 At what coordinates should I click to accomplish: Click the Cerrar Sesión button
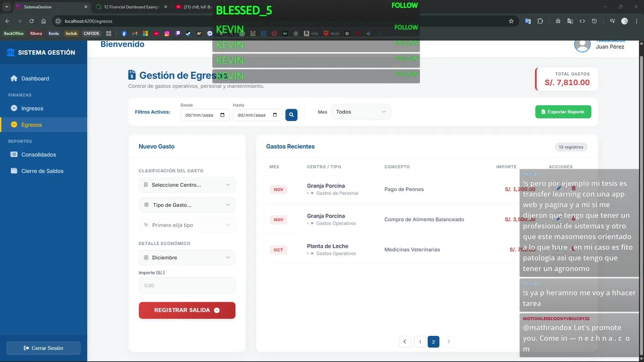click(43, 348)
